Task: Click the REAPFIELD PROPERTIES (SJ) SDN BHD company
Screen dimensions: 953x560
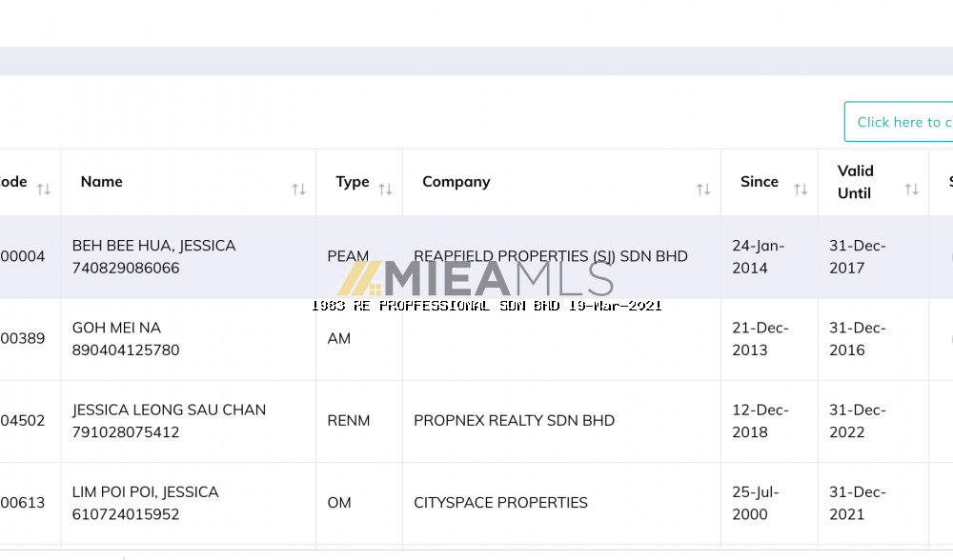Action: pyautogui.click(x=550, y=256)
